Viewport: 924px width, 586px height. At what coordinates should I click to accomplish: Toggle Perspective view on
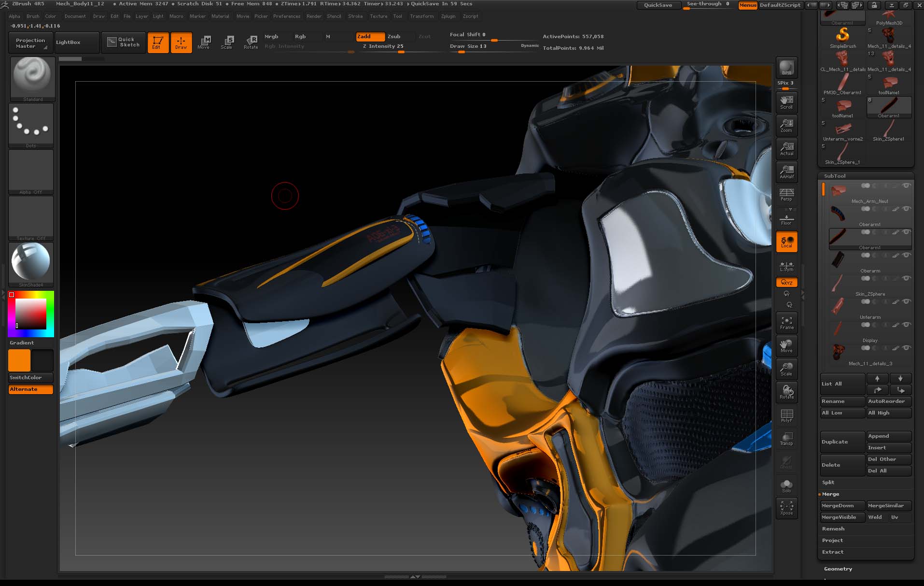click(786, 195)
